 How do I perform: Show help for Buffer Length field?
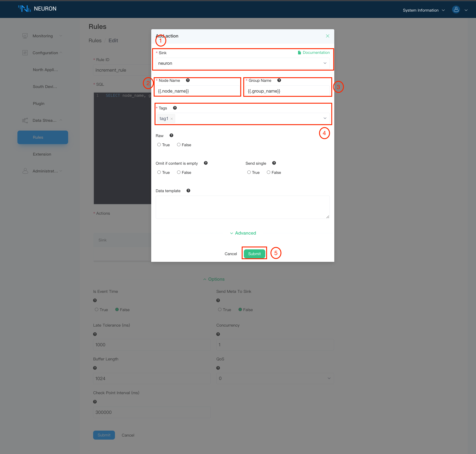(95, 368)
